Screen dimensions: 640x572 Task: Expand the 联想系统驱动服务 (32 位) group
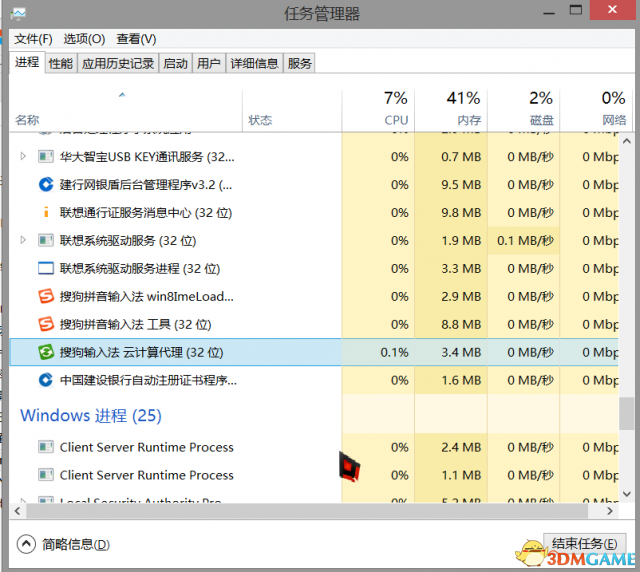coord(23,240)
